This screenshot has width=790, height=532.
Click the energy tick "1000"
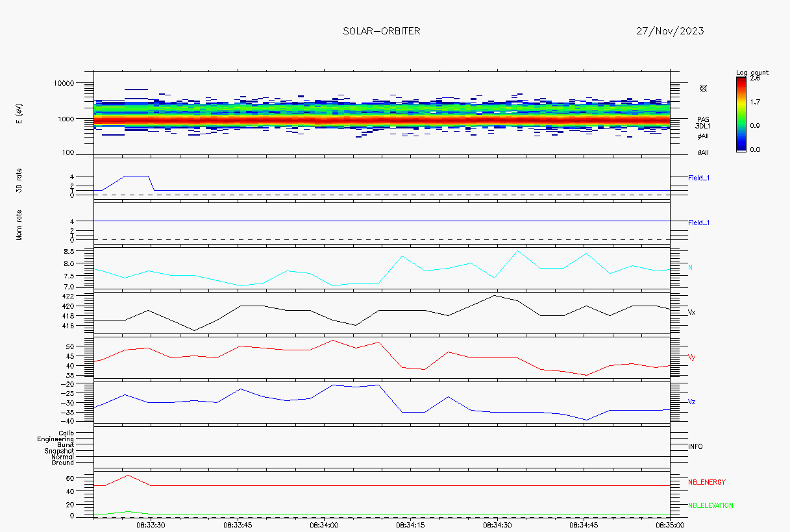[67, 119]
